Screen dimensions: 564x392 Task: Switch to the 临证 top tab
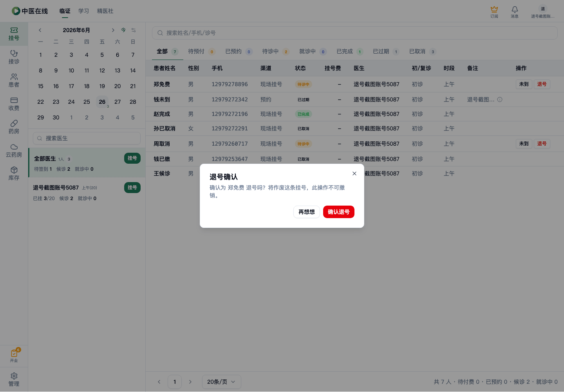pyautogui.click(x=65, y=11)
